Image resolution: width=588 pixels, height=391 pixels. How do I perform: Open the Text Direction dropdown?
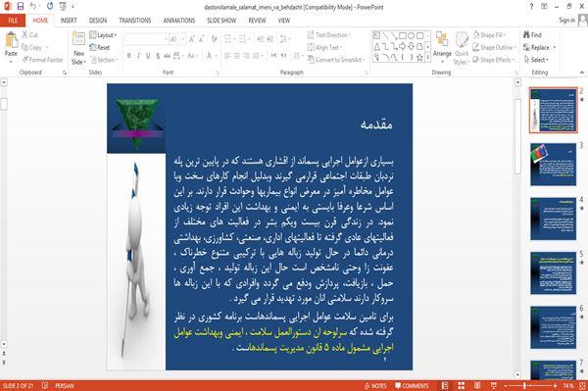(329, 35)
